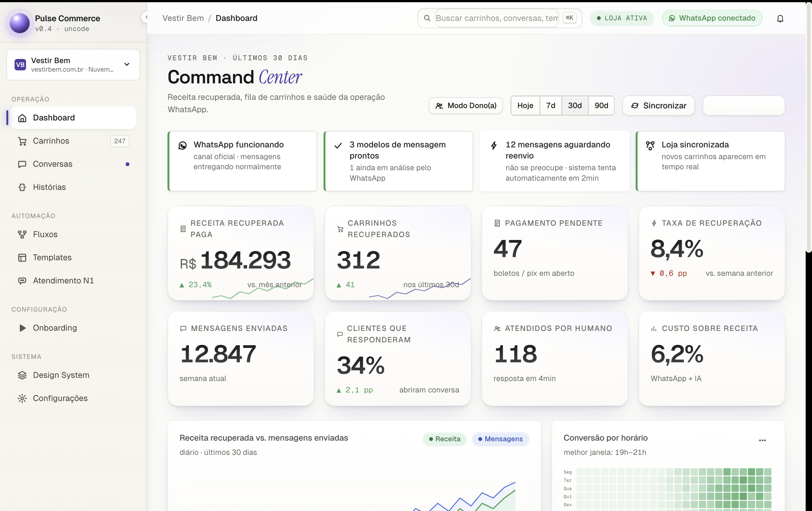The width and height of the screenshot is (812, 511).
Task: Open the notifications bell icon
Action: (x=780, y=18)
